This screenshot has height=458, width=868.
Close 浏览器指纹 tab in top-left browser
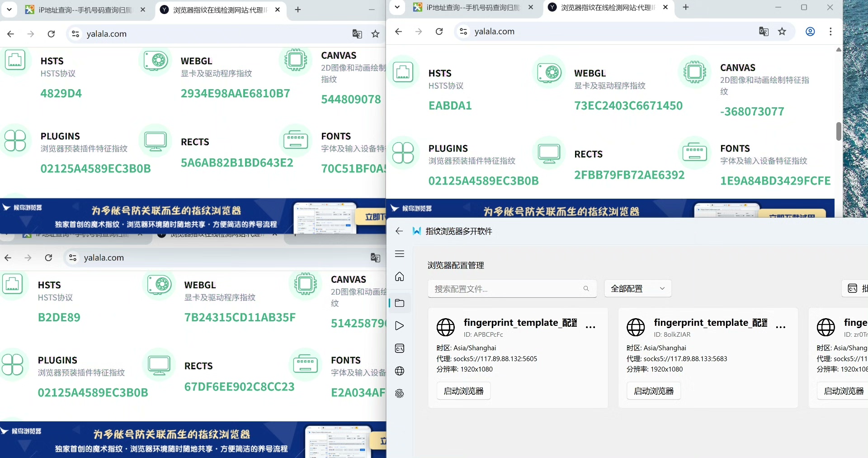point(278,10)
